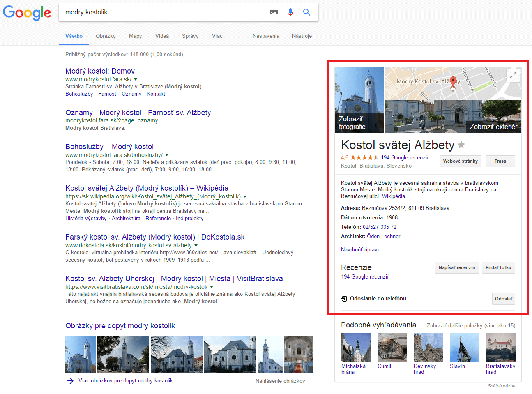Click the Odoslať button
Image resolution: width=532 pixels, height=394 pixels.
tap(504, 299)
